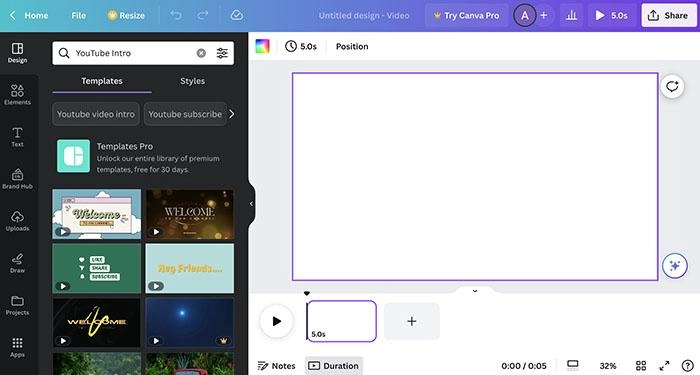
Task: Choose the gold bokeh WELCOME template
Action: coord(189,214)
